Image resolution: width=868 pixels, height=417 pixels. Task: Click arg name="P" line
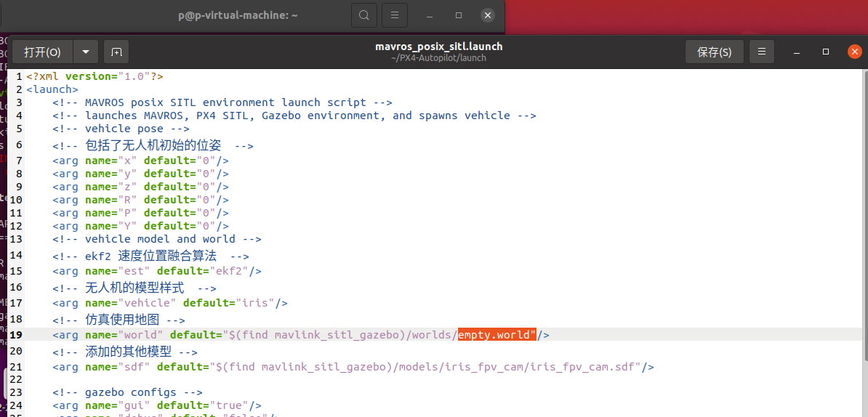140,213
